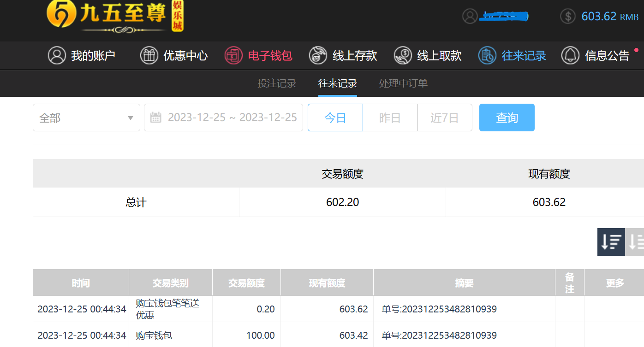The height and width of the screenshot is (347, 644).
Task: Click the 往来记录 records icon
Action: 488,56
